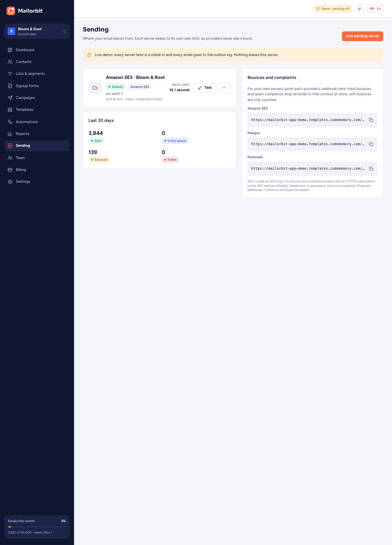The height and width of the screenshot is (545, 392).
Task: Copy the Amazon SES webhook URL
Action: (371, 120)
